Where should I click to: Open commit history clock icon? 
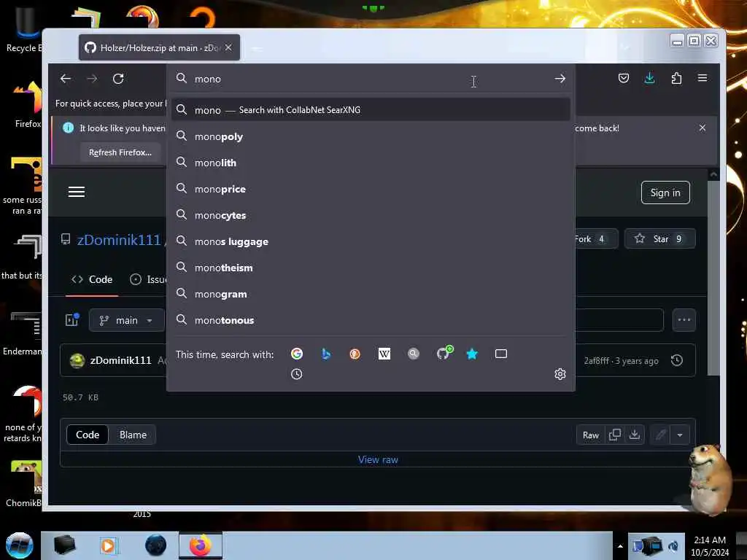click(x=676, y=360)
